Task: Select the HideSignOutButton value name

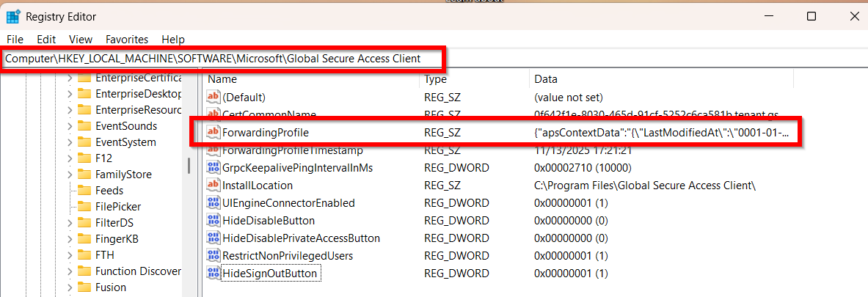Action: point(269,274)
